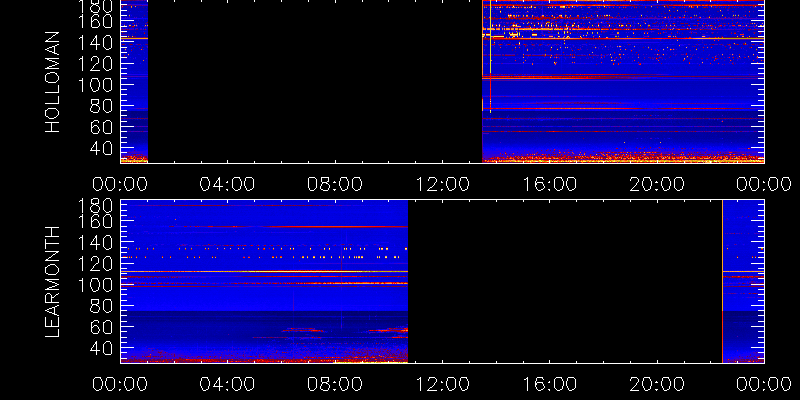
Task: Pick the 40 frequency tick on LEARMONTH axis
Action: point(102,348)
